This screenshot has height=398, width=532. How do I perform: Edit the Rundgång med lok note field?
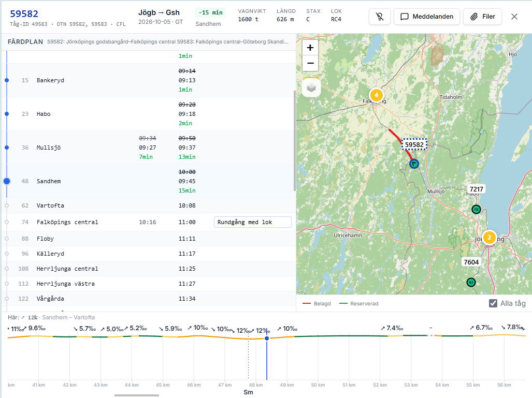(x=252, y=222)
